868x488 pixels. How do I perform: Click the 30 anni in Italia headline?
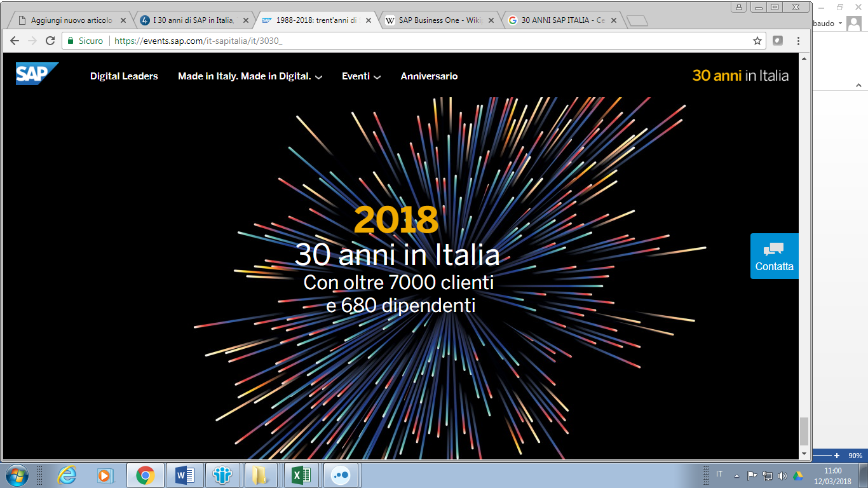[397, 255]
